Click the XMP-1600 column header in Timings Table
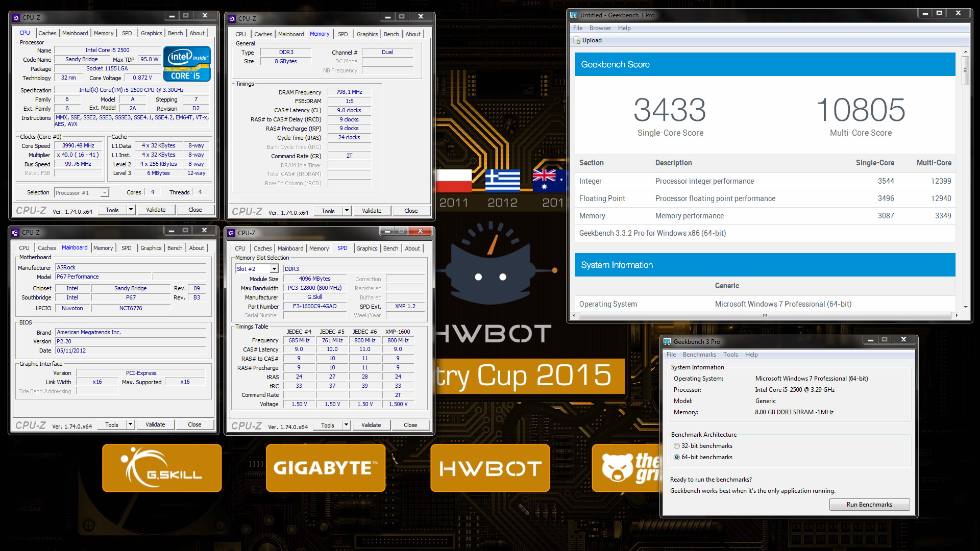This screenshot has width=980, height=551. [x=398, y=332]
